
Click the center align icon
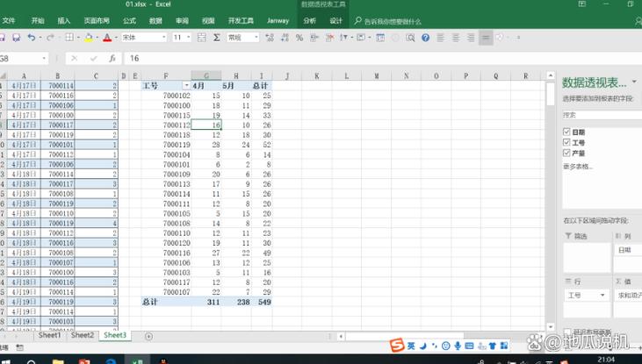pos(456,38)
